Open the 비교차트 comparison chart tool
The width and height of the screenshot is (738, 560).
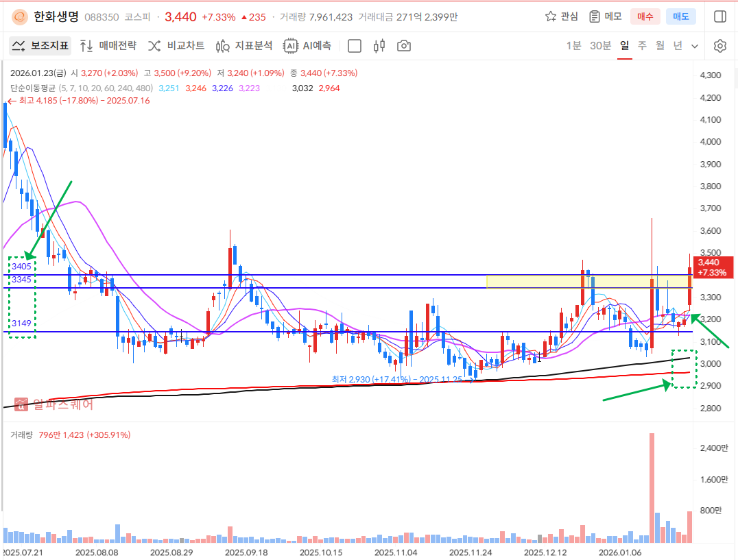pos(176,46)
